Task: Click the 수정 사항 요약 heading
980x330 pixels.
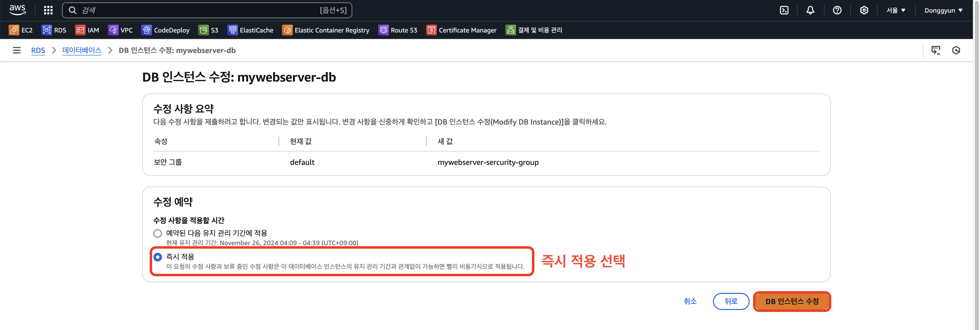Action: tap(183, 109)
